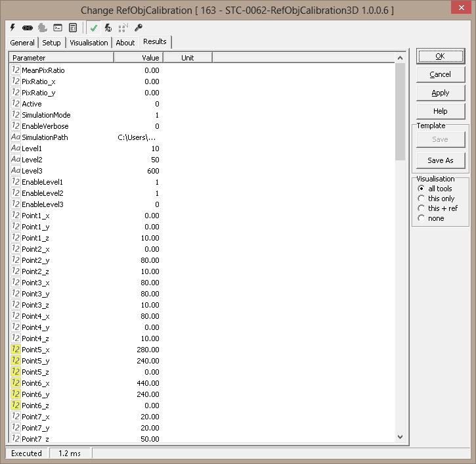Viewport: 476px width, 464px height.
Task: Select the 'all tools' visualisation option
Action: tap(422, 189)
